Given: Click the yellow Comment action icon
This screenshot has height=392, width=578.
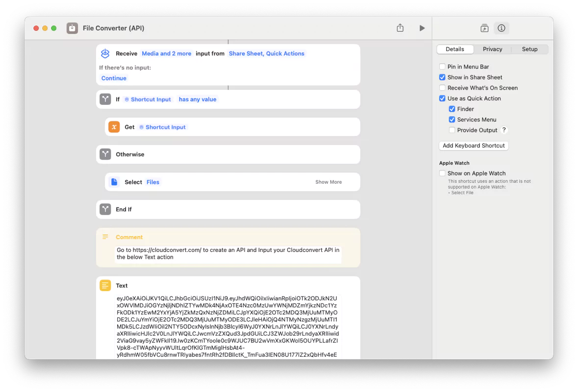Looking at the screenshot, I should [x=105, y=237].
